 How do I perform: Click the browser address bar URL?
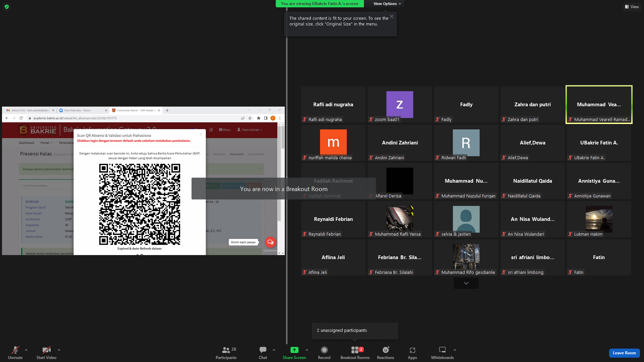(x=75, y=118)
